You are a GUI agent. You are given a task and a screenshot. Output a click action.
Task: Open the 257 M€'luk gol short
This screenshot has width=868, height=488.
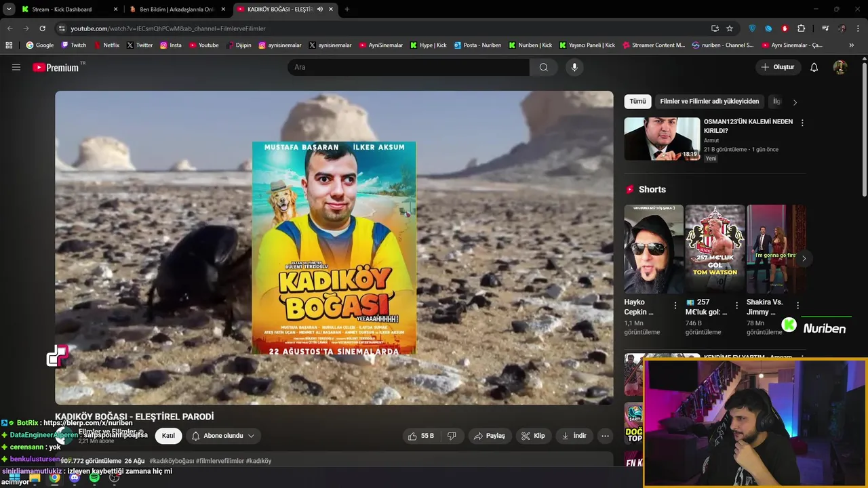click(715, 249)
